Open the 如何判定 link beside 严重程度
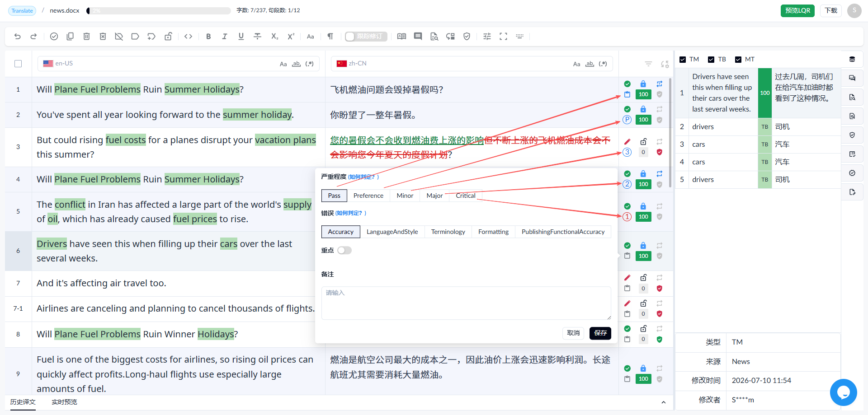The width and height of the screenshot is (868, 415). pos(363,177)
